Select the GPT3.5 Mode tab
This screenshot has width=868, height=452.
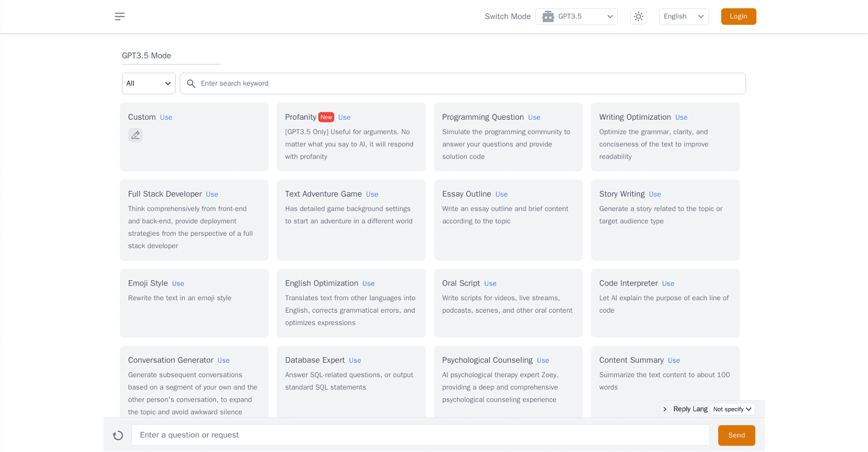146,56
